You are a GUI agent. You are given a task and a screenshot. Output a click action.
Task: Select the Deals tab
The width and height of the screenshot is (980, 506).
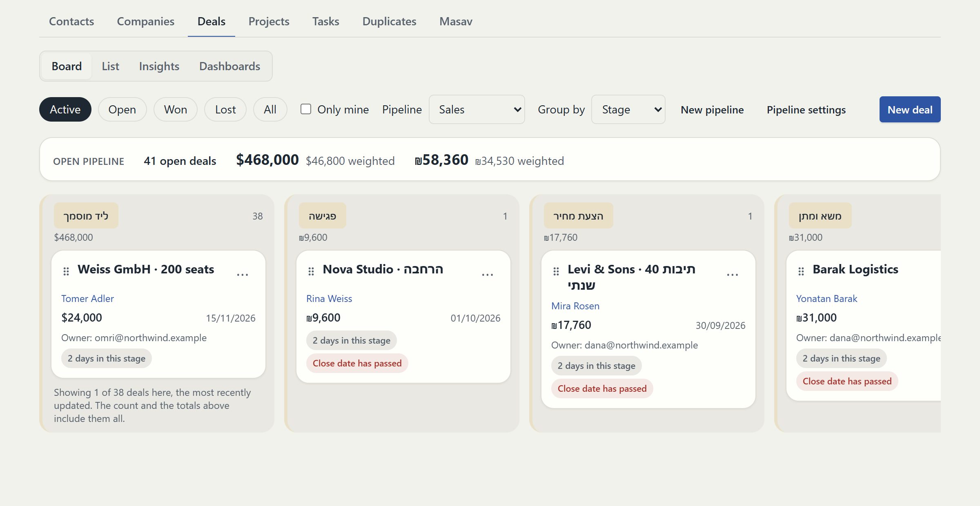[x=212, y=21]
